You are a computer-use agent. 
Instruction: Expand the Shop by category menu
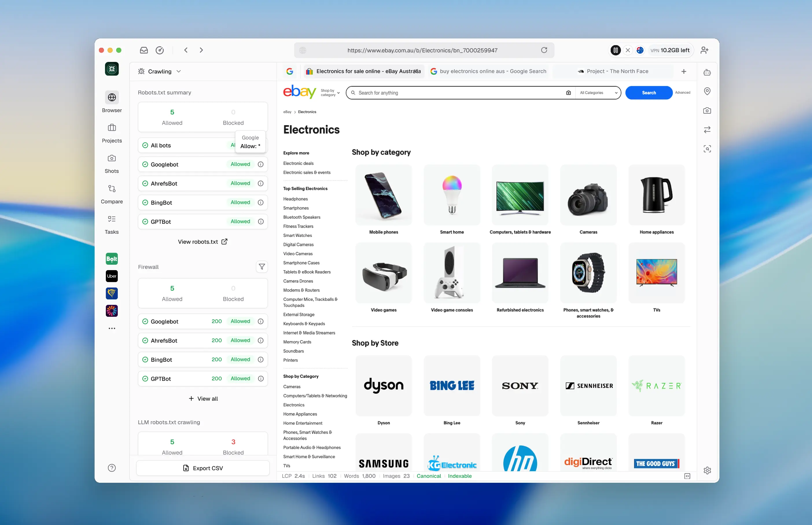pos(330,93)
